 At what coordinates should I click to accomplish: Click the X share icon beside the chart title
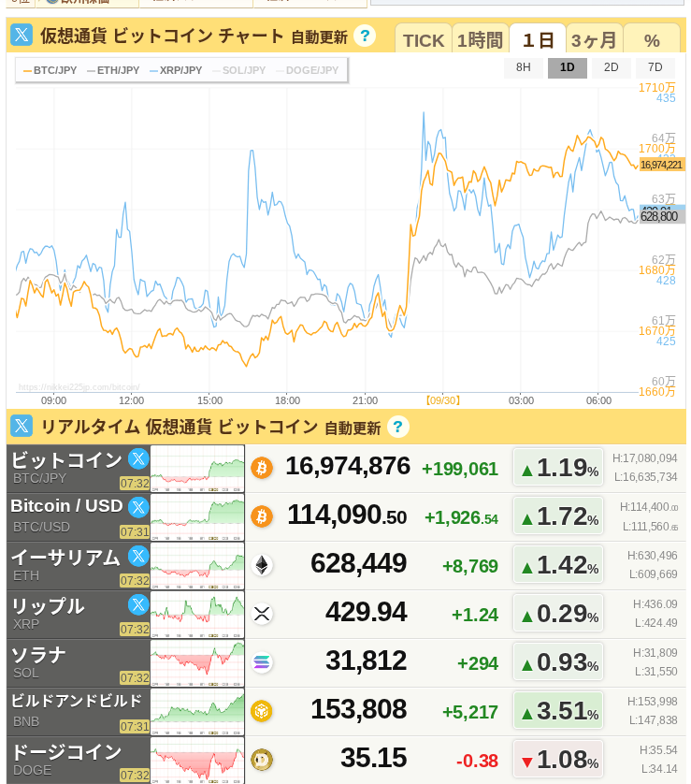point(22,36)
